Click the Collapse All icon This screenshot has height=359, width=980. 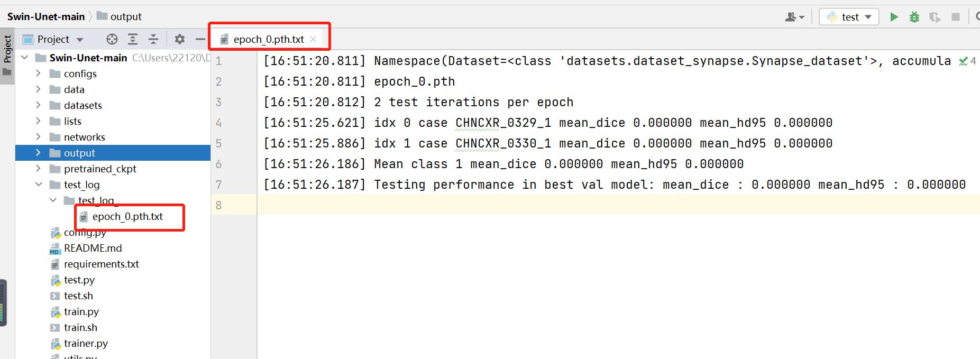pyautogui.click(x=153, y=39)
